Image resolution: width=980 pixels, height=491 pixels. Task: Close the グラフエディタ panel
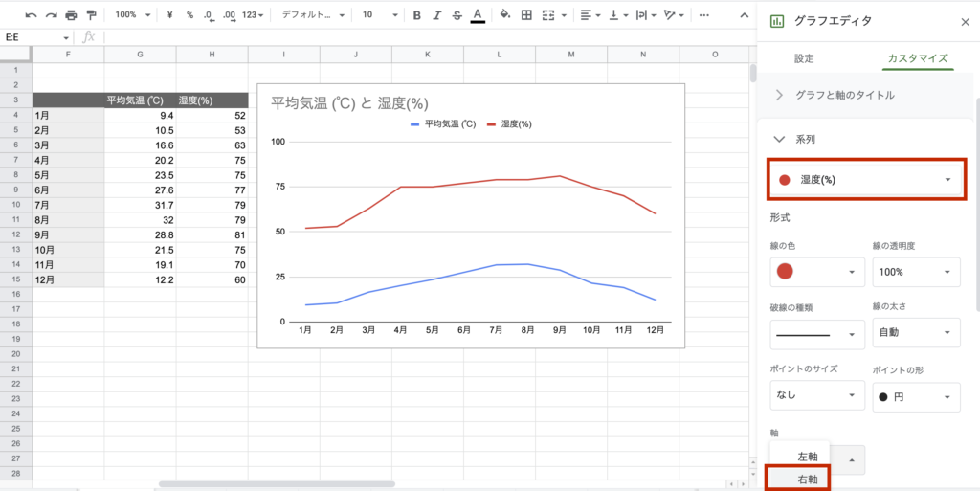point(964,21)
